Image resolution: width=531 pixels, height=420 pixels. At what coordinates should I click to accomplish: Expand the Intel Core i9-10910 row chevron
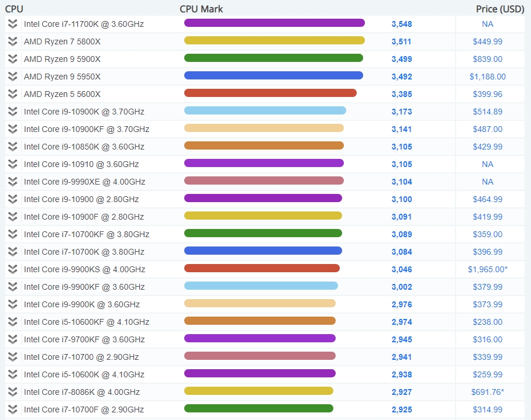pos(12,164)
